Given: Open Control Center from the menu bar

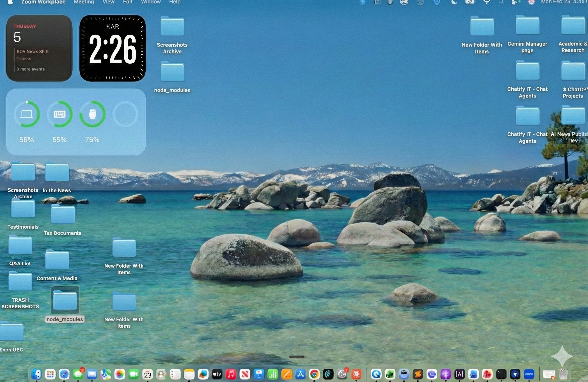Looking at the screenshot, I should pos(515,3).
